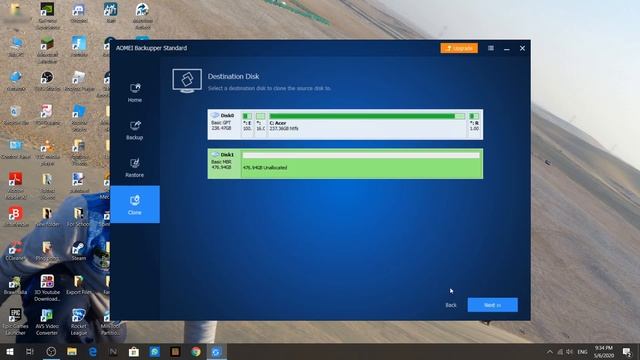
Task: Open the Steam desktop shortcut
Action: [x=78, y=250]
